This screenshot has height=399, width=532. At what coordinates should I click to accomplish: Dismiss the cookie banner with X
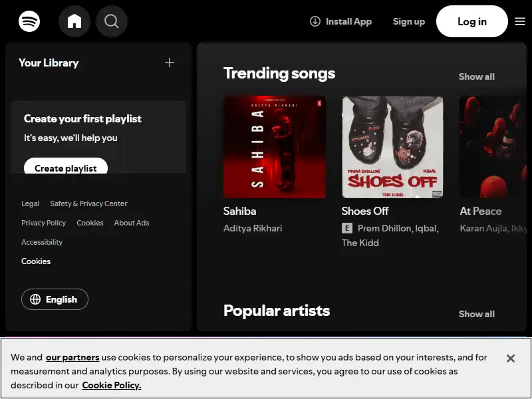point(510,358)
